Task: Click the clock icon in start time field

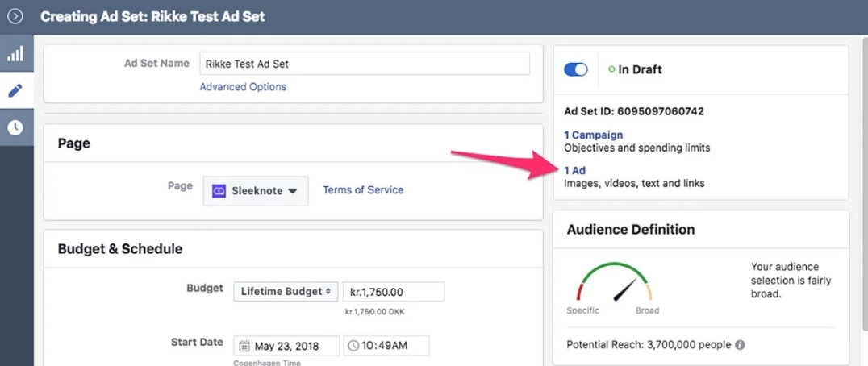Action: [353, 347]
